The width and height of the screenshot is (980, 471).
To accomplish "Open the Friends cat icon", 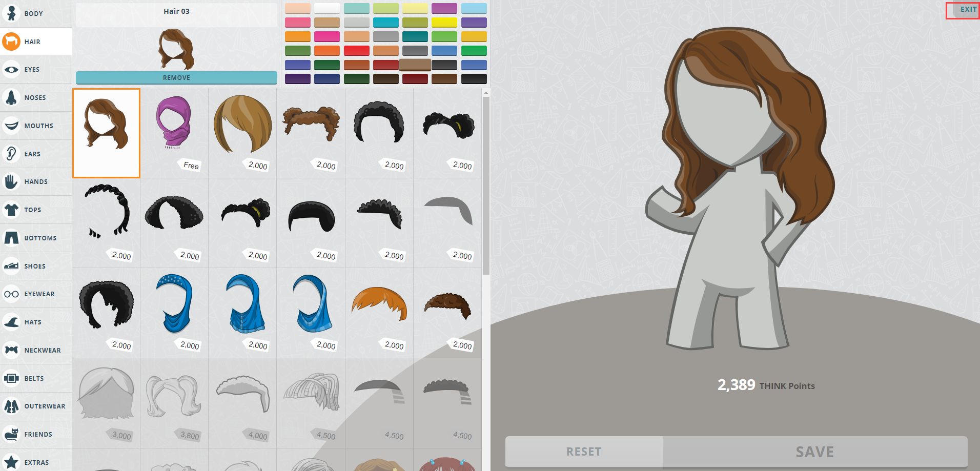I will coord(11,434).
